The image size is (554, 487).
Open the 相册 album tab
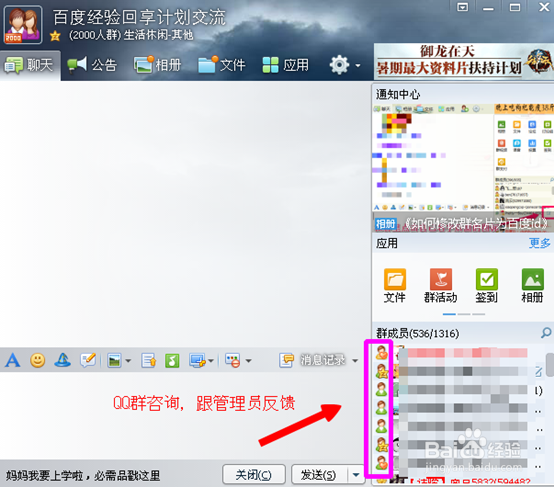coord(158,65)
